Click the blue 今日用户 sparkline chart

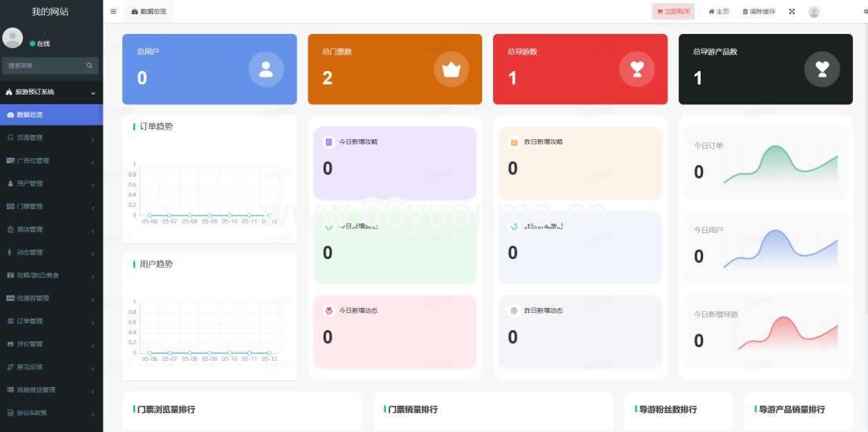pyautogui.click(x=780, y=249)
